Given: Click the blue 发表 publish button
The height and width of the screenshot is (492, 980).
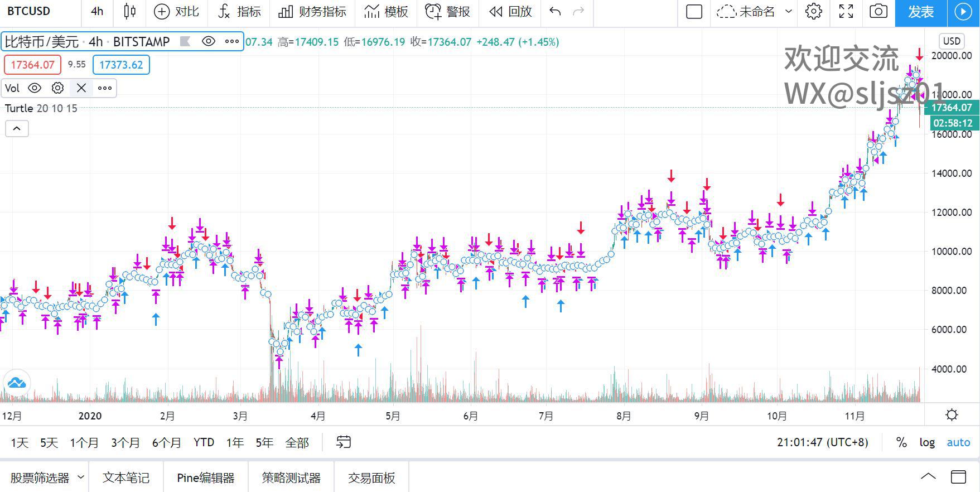Looking at the screenshot, I should pos(920,12).
